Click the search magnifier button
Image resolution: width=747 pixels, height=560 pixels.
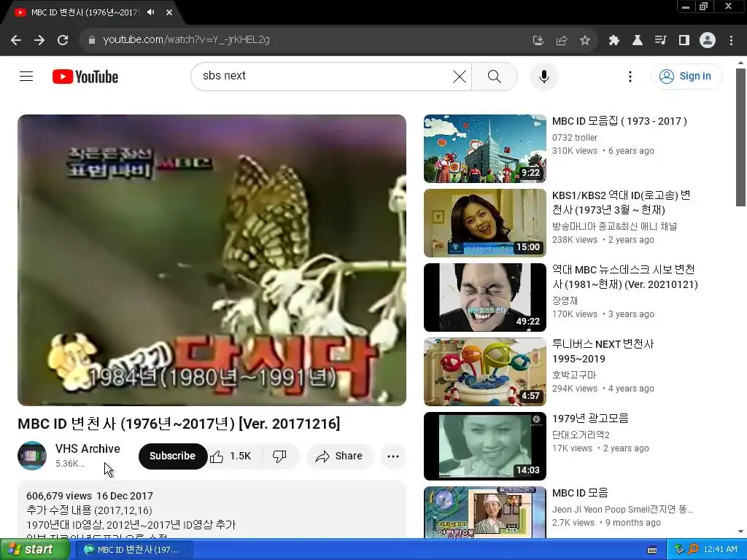point(495,76)
